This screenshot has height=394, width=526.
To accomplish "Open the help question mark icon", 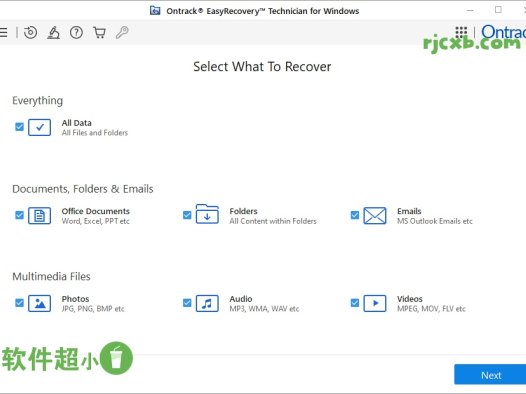I will (x=76, y=33).
